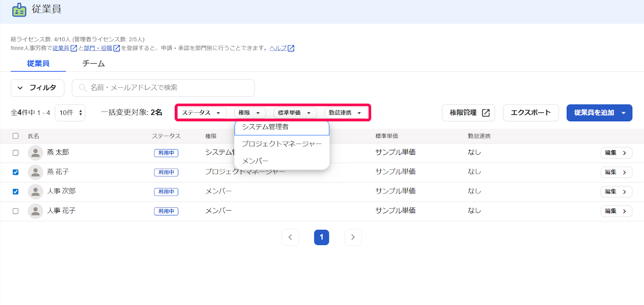Click avatar icon of 燕 太郎
Viewport: 644px width, 305px height.
click(35, 153)
